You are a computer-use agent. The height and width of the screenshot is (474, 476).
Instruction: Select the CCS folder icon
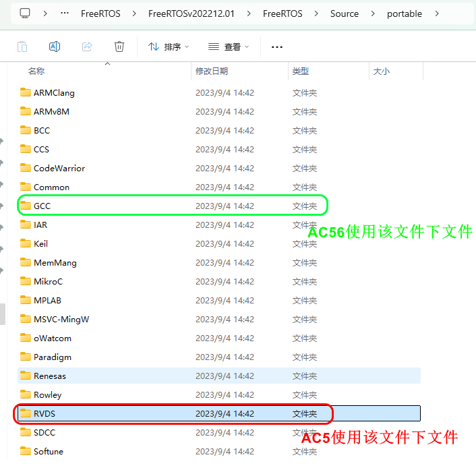coord(26,149)
